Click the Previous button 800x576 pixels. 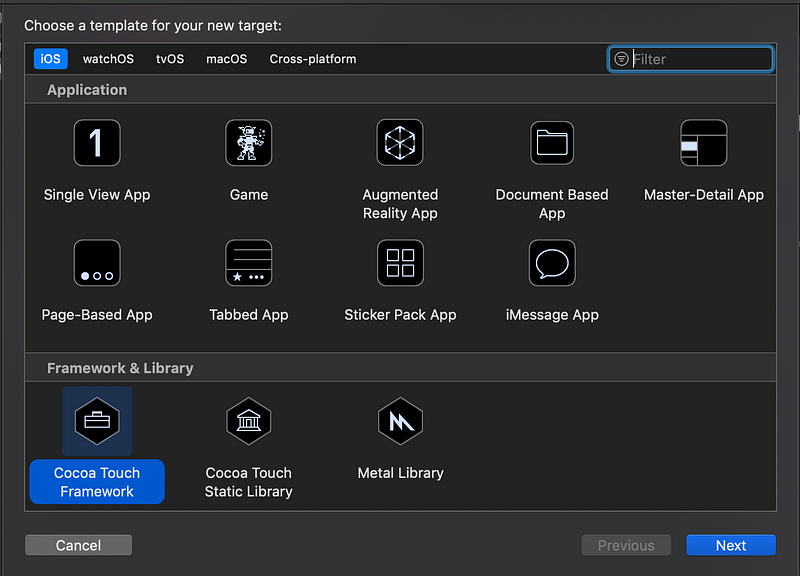tap(626, 545)
